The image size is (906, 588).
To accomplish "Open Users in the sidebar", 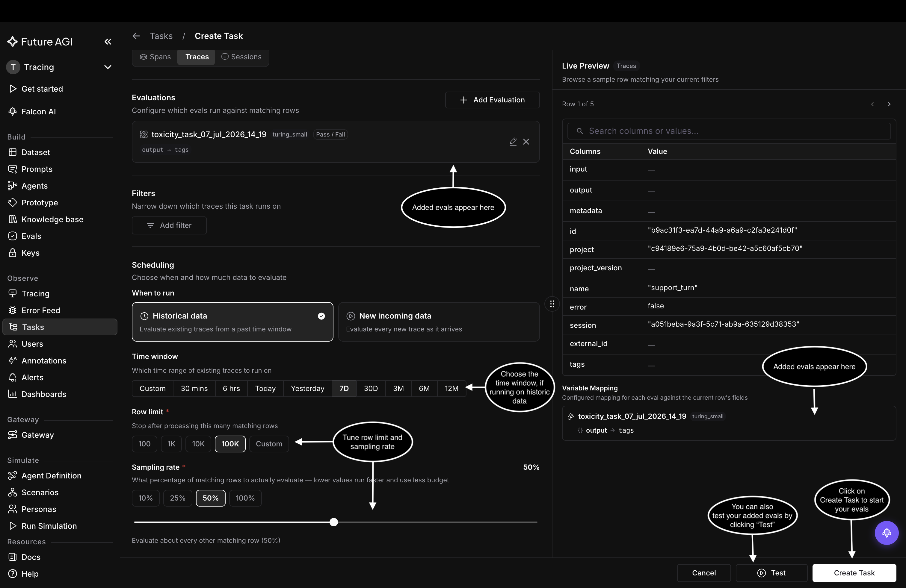I will pyautogui.click(x=60, y=344).
